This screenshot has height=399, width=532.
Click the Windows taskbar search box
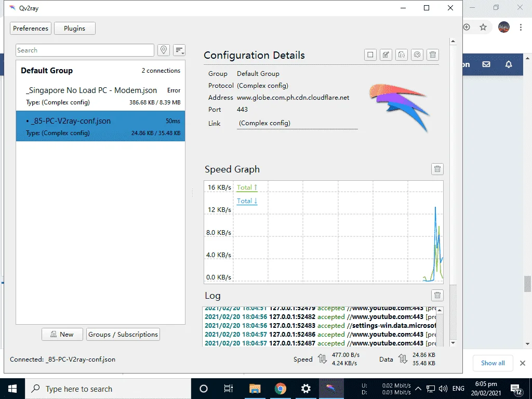click(x=108, y=389)
